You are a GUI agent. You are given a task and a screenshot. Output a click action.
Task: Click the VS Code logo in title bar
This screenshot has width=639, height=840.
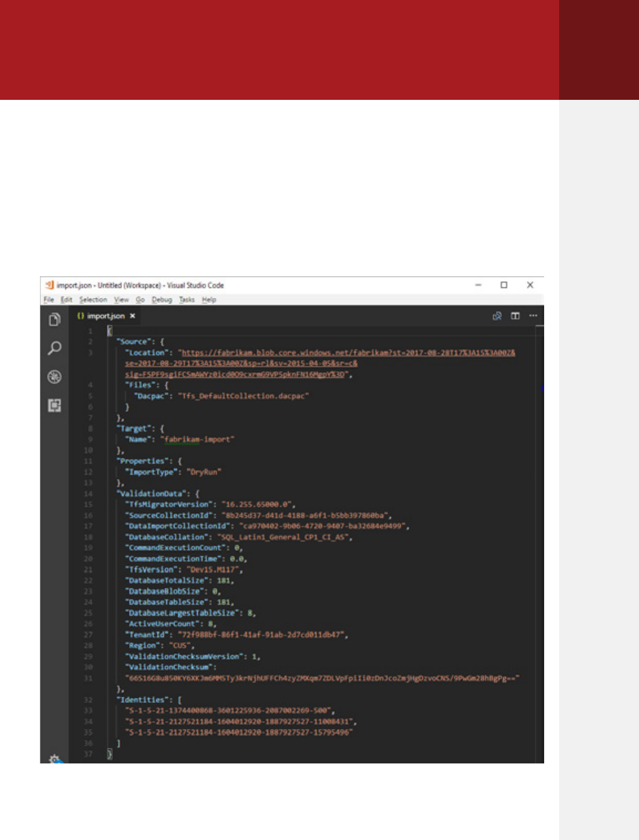click(49, 285)
